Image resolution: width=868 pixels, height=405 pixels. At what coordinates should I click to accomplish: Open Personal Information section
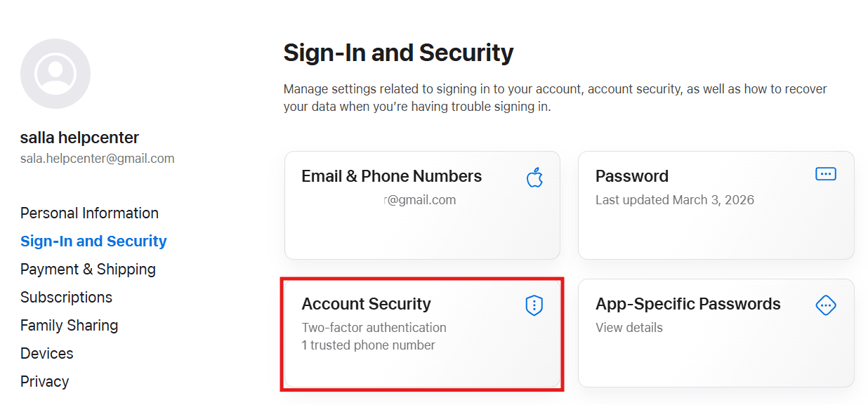[x=89, y=213]
